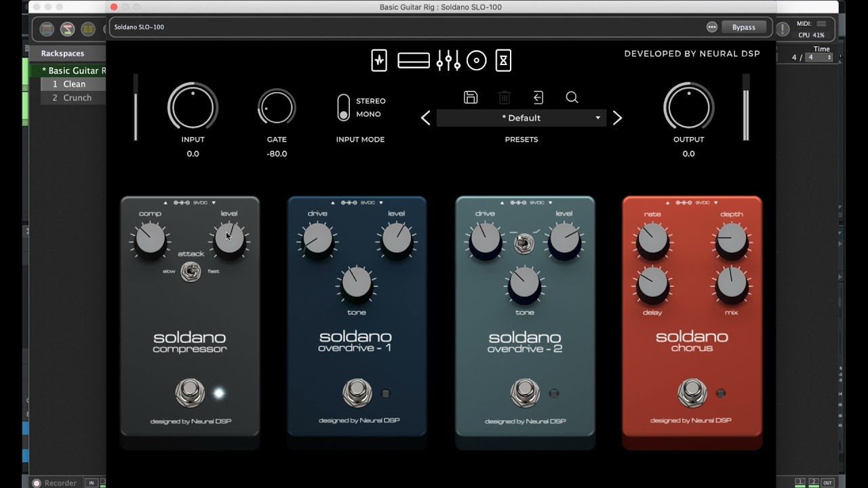Go to the previous preset arrow
The width and height of the screenshot is (868, 488).
[426, 119]
